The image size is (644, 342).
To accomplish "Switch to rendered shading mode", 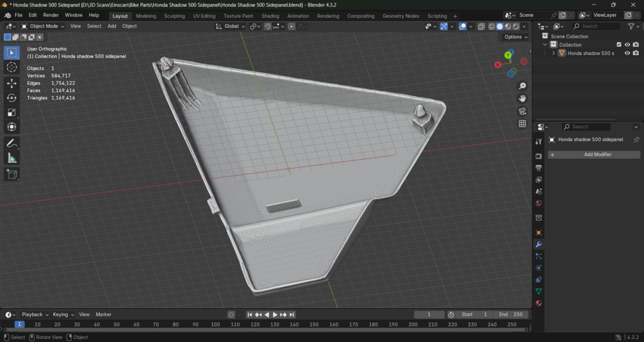I will pos(516,26).
